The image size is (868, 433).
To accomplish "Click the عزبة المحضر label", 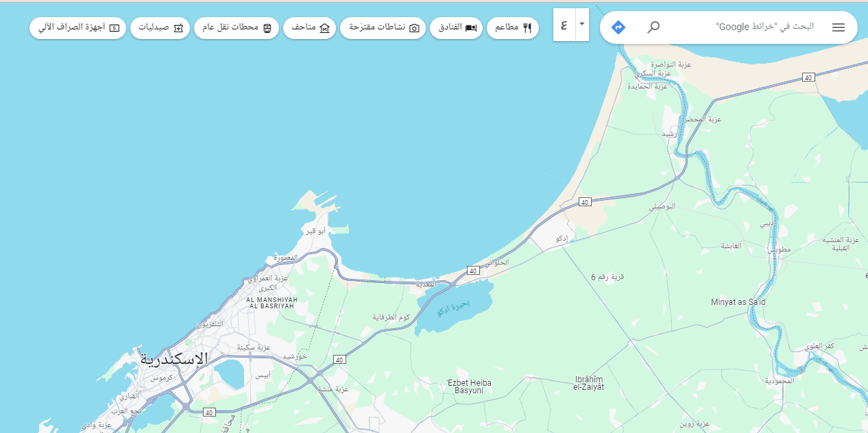I will pos(703,119).
